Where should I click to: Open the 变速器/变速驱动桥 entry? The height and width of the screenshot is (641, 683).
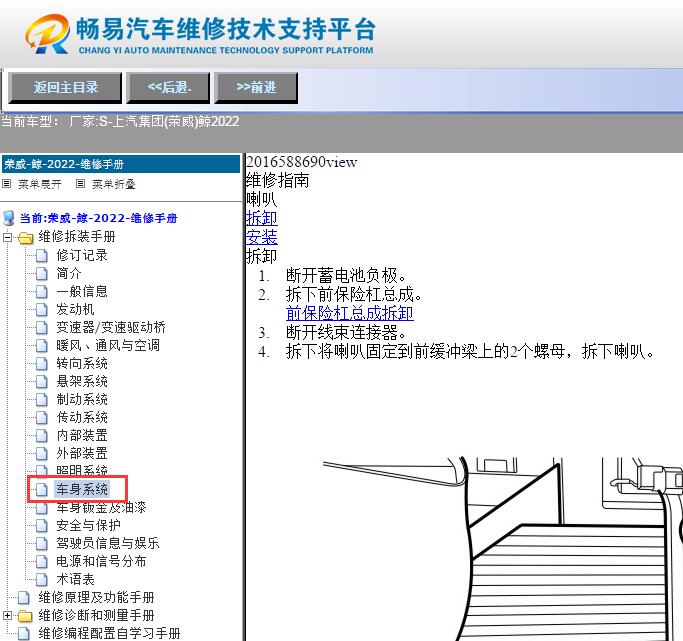111,327
